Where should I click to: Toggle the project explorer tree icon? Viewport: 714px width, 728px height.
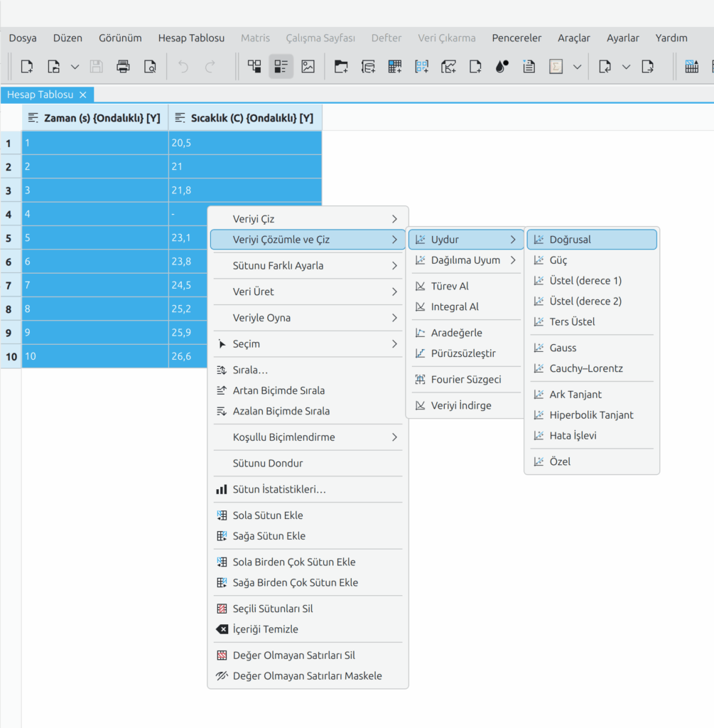click(x=254, y=66)
